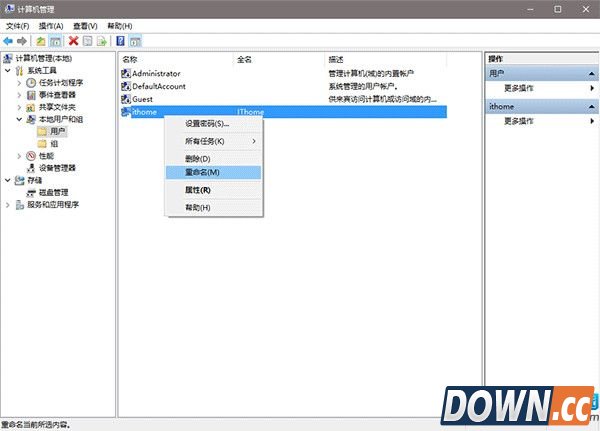Click the Forward arrow toolbar icon
This screenshot has width=600, height=431.
tap(22, 41)
